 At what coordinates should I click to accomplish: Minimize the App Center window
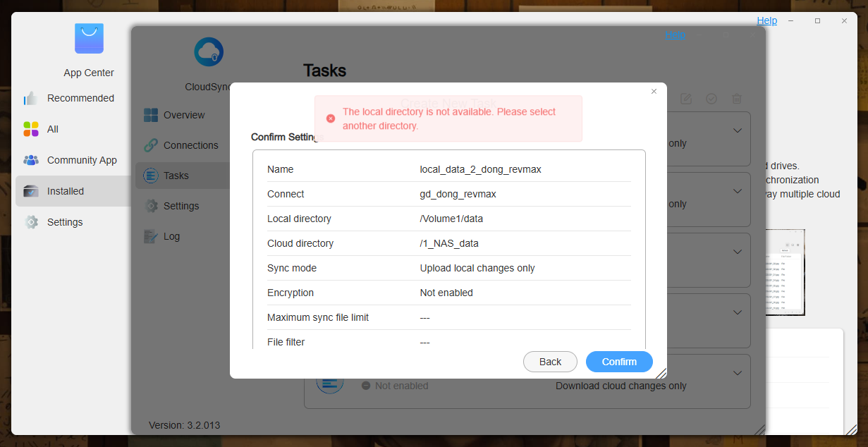[x=790, y=20]
